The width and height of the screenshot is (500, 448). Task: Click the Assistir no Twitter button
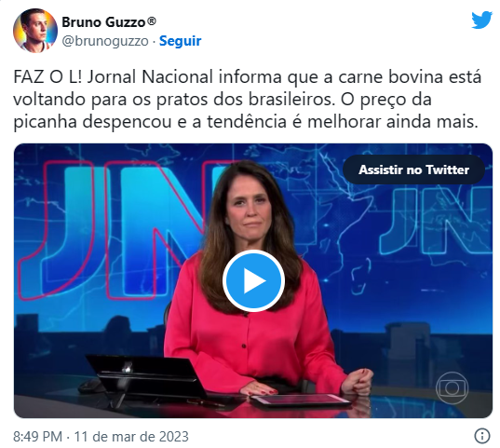click(x=413, y=170)
